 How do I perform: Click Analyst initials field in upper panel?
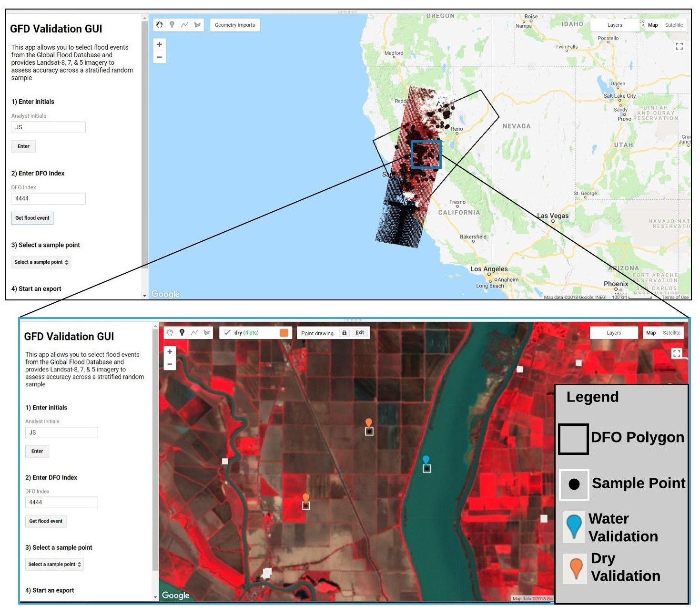click(48, 127)
